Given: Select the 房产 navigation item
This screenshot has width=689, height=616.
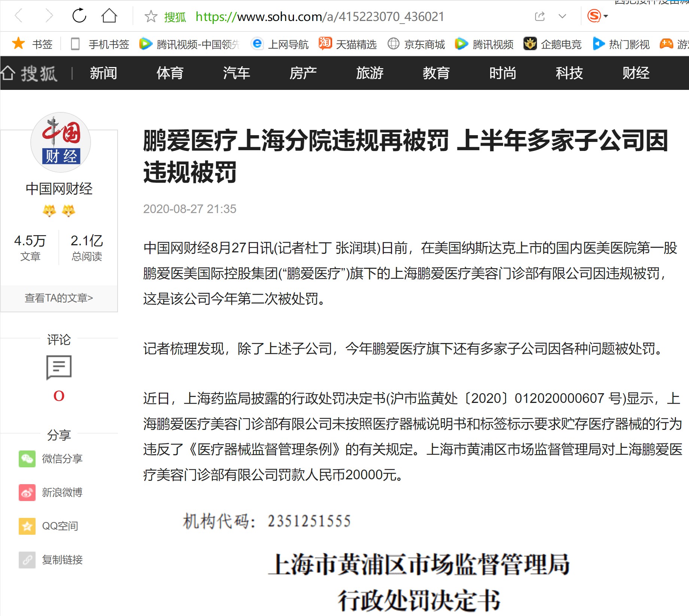Looking at the screenshot, I should coord(303,73).
